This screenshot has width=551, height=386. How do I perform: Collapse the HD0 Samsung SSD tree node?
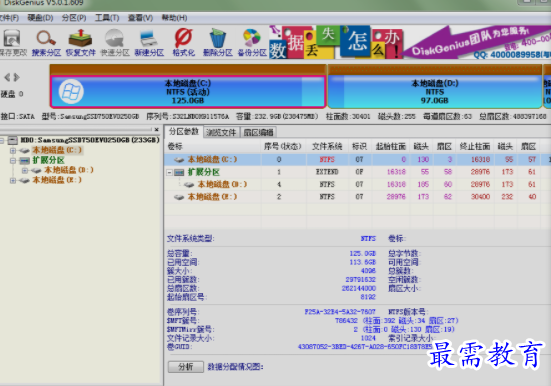click(x=2, y=141)
